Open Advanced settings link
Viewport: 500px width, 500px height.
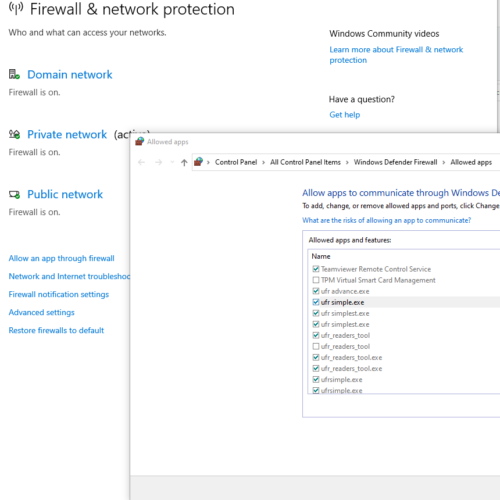click(x=41, y=312)
